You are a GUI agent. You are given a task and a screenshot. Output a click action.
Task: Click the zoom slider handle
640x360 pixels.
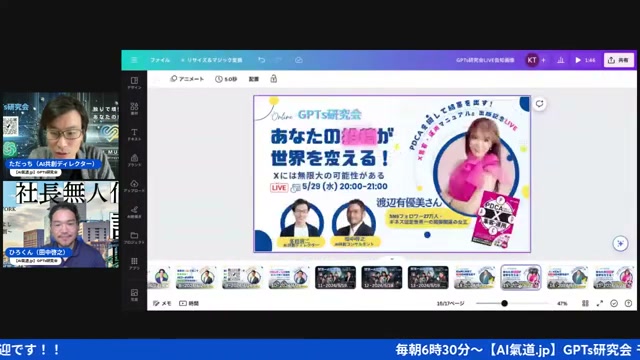pos(504,303)
